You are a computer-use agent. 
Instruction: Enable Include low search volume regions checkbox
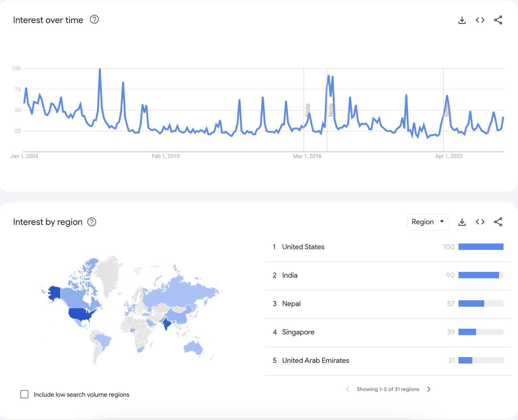[24, 394]
